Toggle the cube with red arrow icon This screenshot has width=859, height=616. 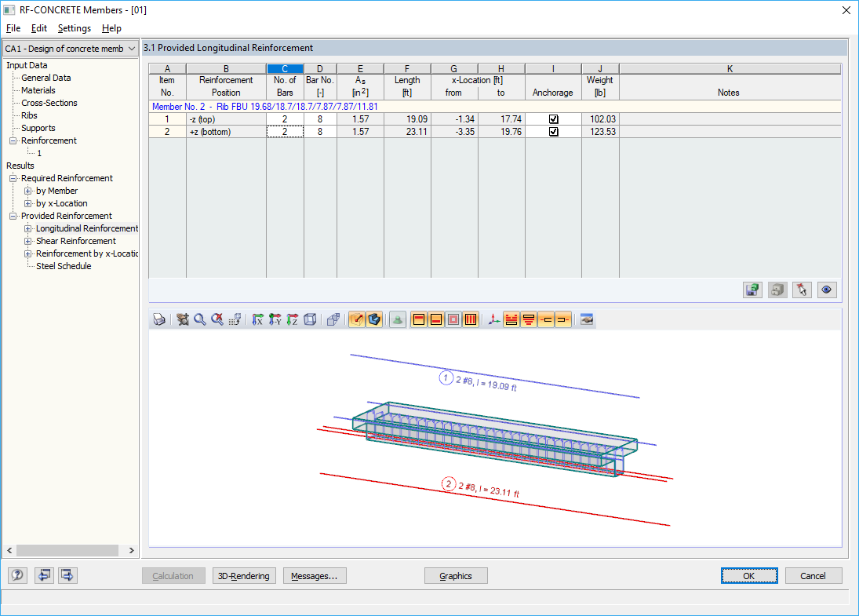(x=357, y=319)
